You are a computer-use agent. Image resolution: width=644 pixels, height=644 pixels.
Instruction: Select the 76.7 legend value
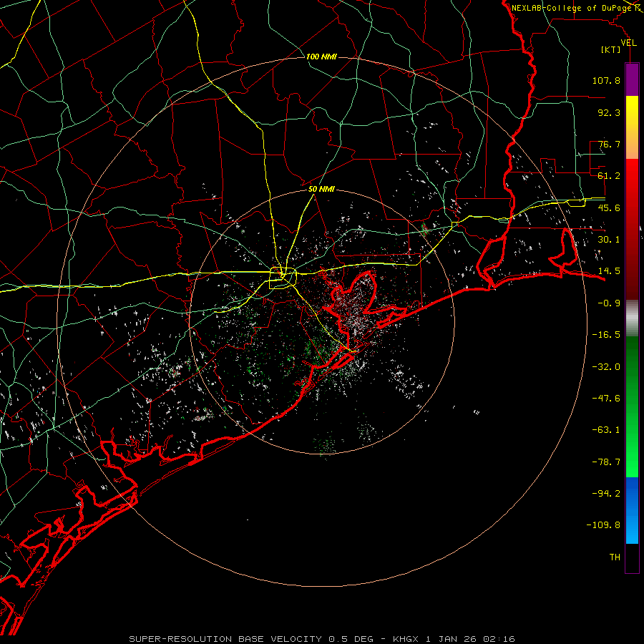pyautogui.click(x=609, y=144)
